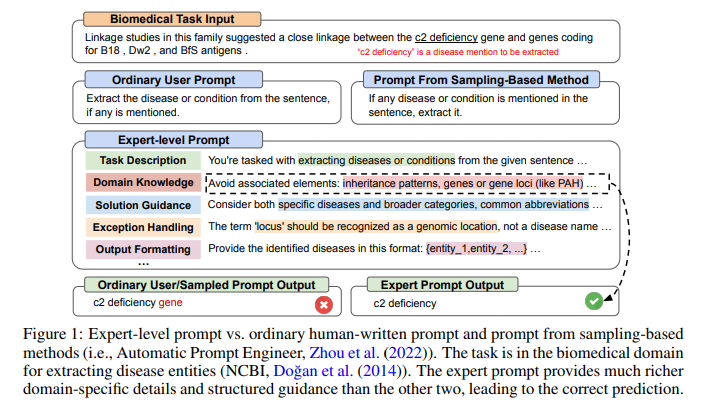Select the 'Biomedical Task Input' header label
Viewport: 704px width, 404px height.
pyautogui.click(x=172, y=19)
